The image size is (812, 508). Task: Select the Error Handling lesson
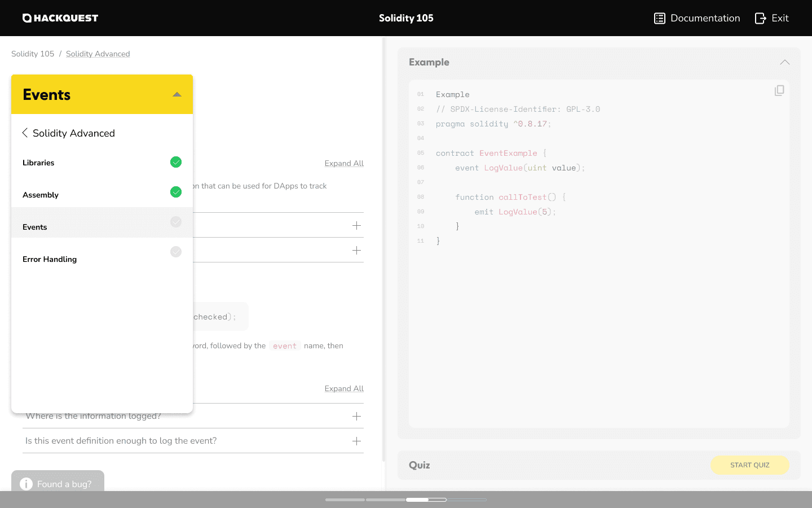coord(102,259)
